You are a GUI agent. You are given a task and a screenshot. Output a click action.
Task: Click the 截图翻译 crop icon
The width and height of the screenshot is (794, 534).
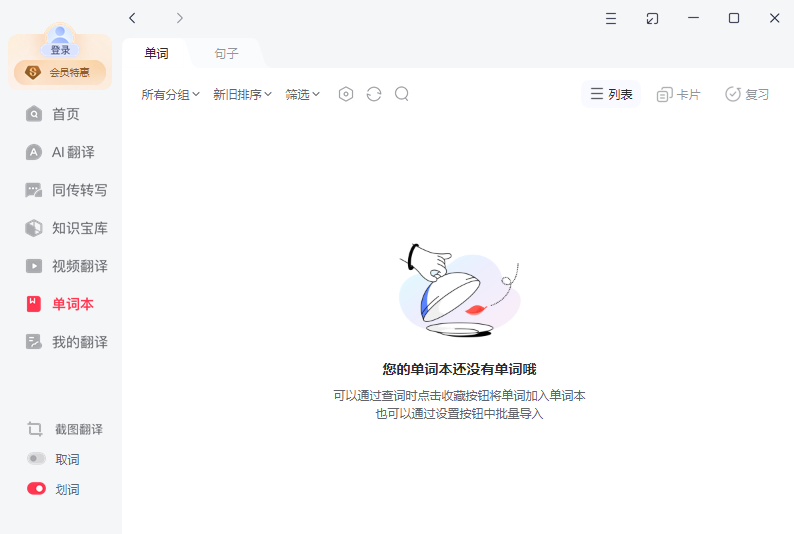click(34, 429)
